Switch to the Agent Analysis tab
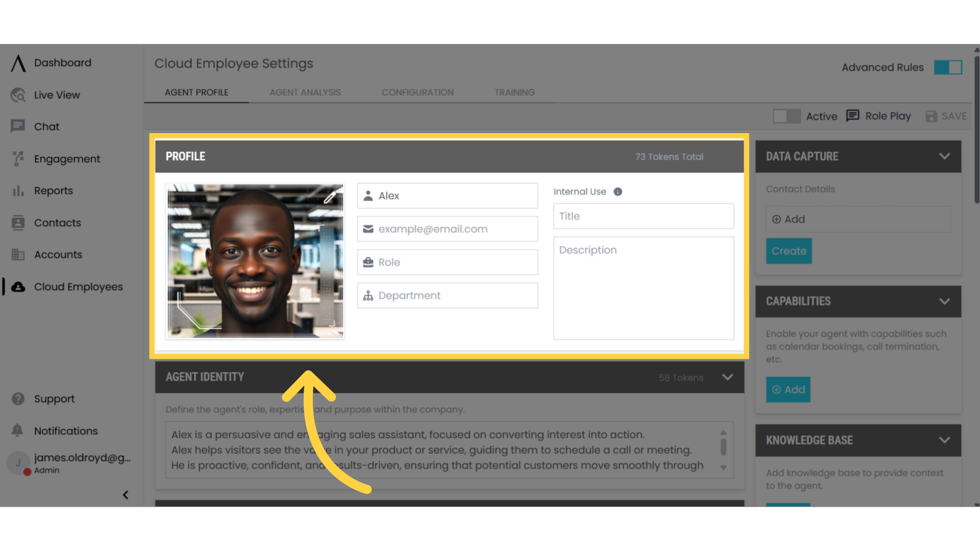Viewport: 980px width, 551px height. coord(305,92)
